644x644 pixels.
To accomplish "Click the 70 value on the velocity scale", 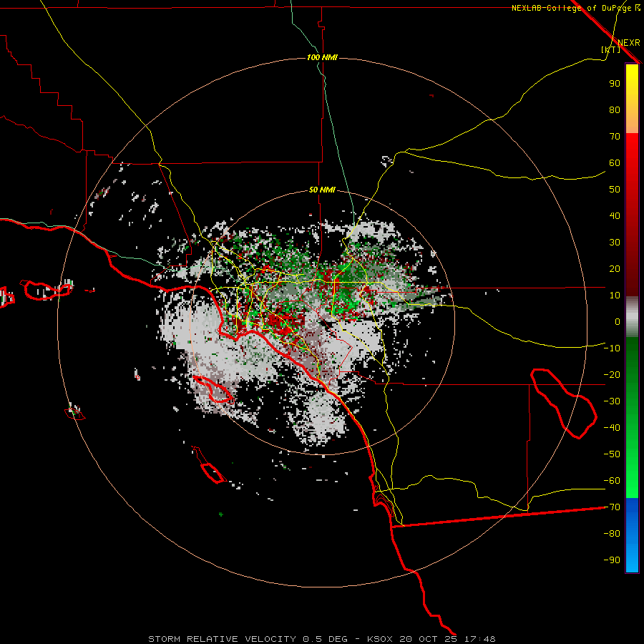I will coord(615,137).
